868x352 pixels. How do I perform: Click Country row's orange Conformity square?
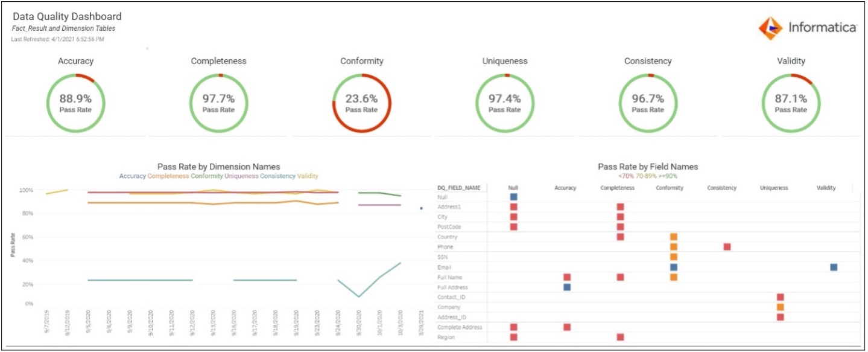[x=674, y=237]
